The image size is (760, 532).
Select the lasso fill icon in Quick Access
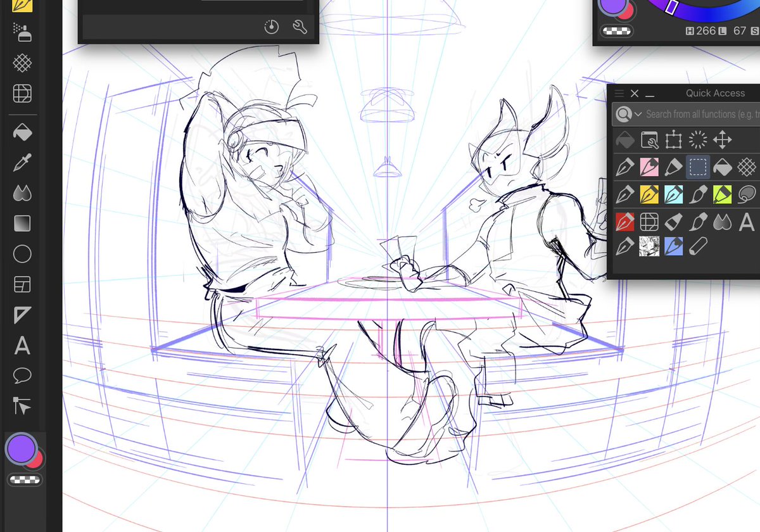[x=747, y=194]
